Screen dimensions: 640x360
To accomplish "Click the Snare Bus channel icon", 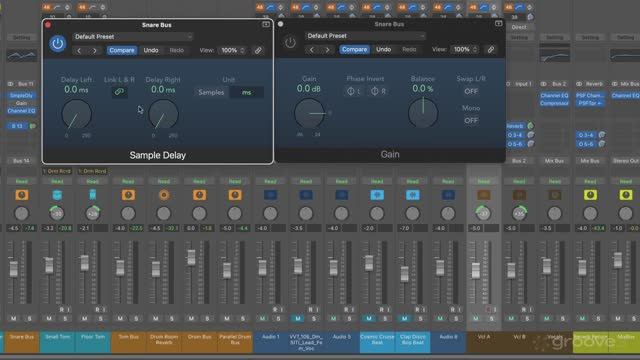I will (x=22, y=195).
